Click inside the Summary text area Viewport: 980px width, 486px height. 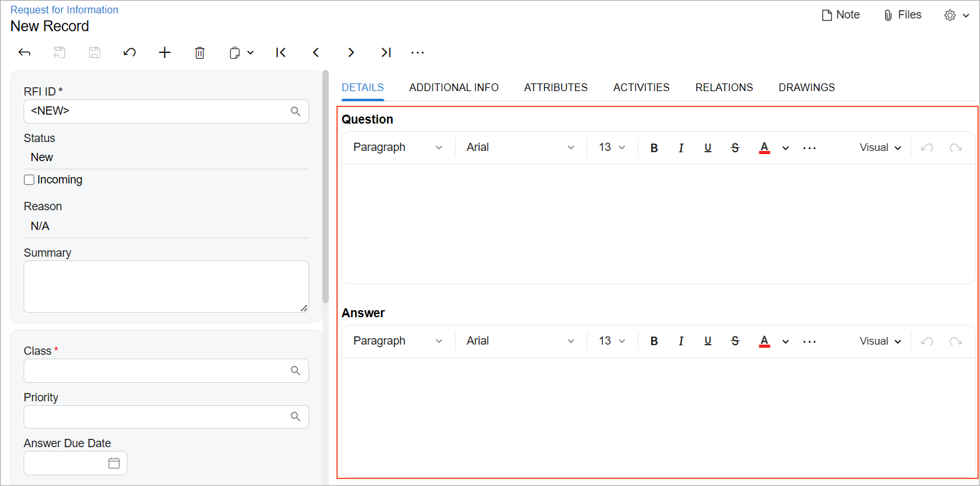pos(166,286)
